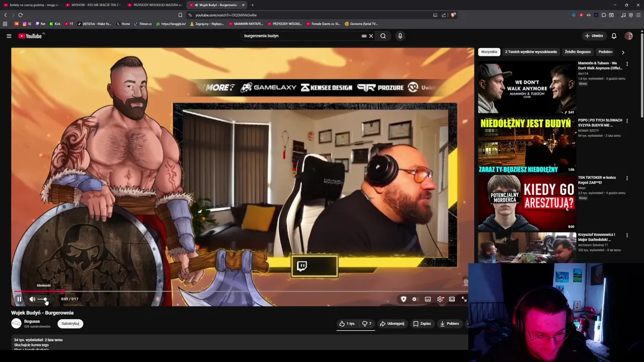Open the Filman.cc bookmark
This screenshot has height=362, width=644.
143,24
